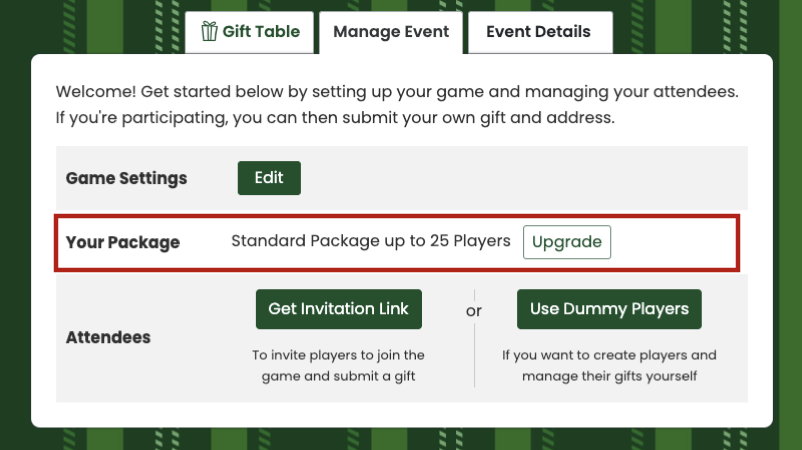
Task: Click the create players yourself description
Action: click(x=609, y=366)
